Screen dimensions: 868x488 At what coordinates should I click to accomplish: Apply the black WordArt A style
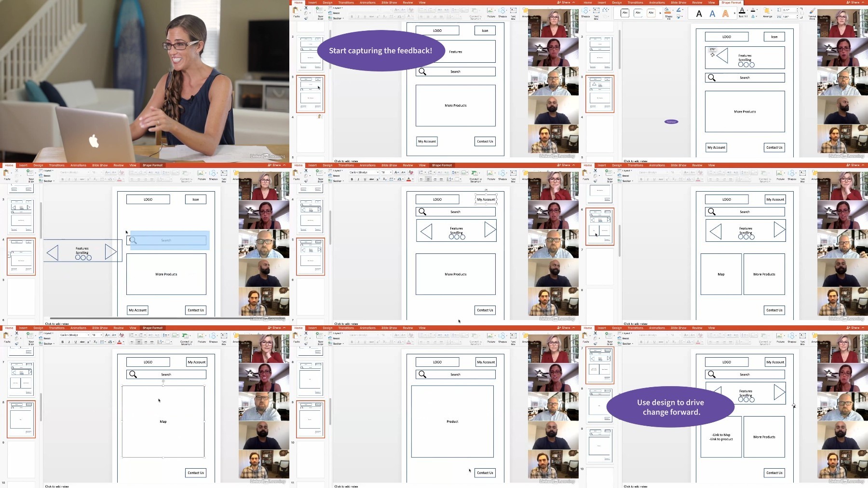pyautogui.click(x=699, y=14)
